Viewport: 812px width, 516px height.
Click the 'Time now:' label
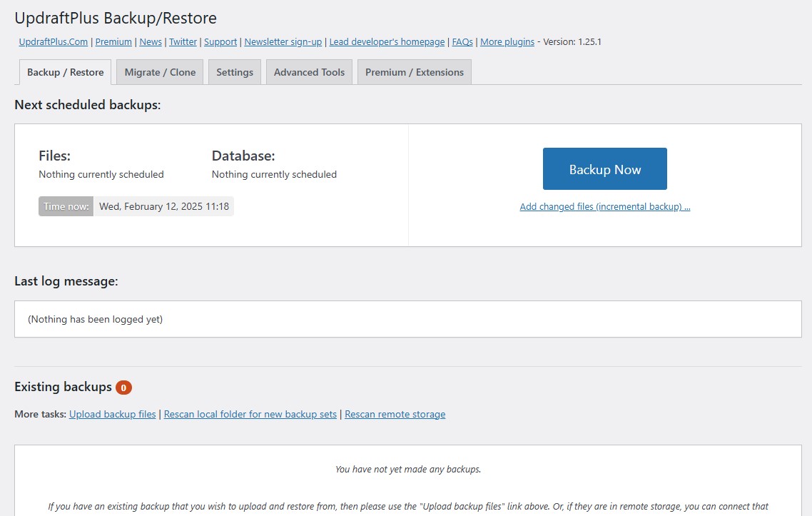66,206
